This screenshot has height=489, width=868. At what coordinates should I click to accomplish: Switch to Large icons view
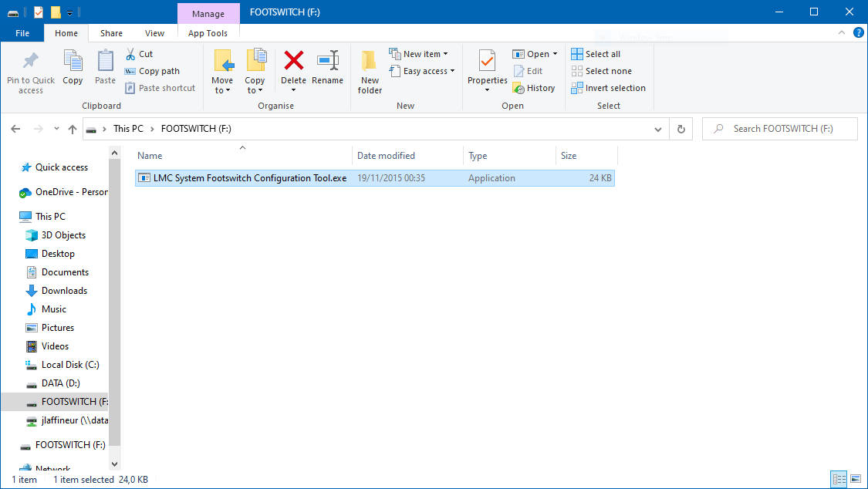point(856,479)
